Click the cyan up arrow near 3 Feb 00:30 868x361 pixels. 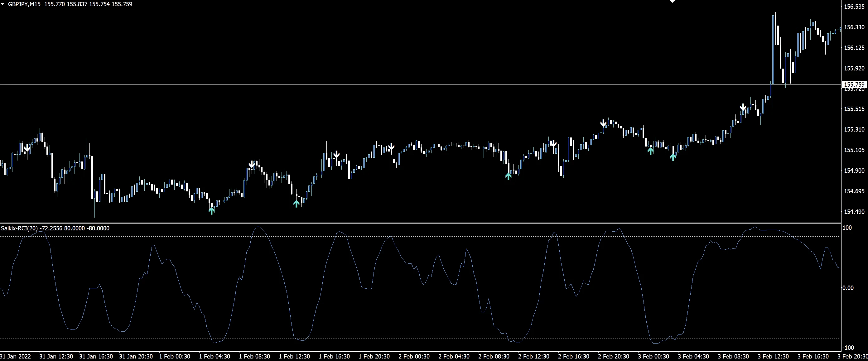(x=651, y=151)
